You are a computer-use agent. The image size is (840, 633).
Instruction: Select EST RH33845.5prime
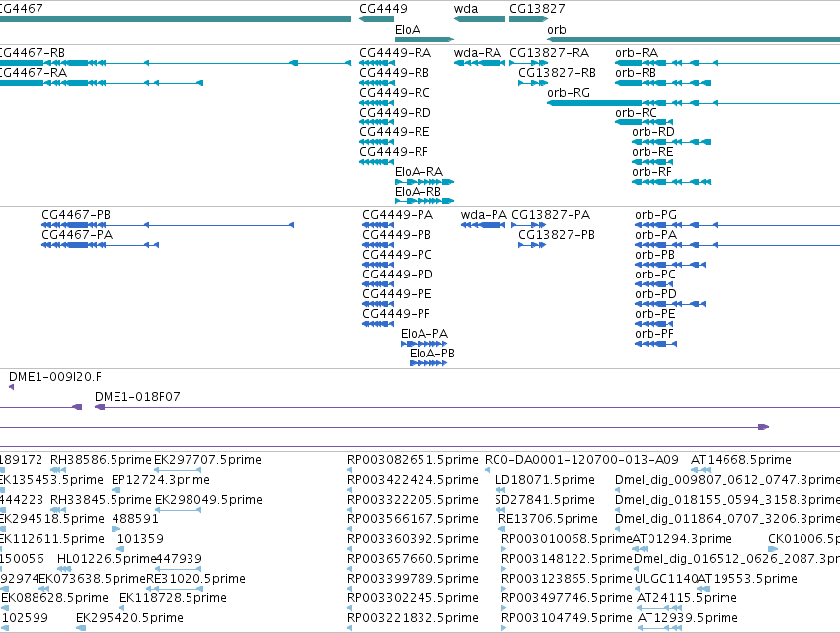pyautogui.click(x=58, y=510)
